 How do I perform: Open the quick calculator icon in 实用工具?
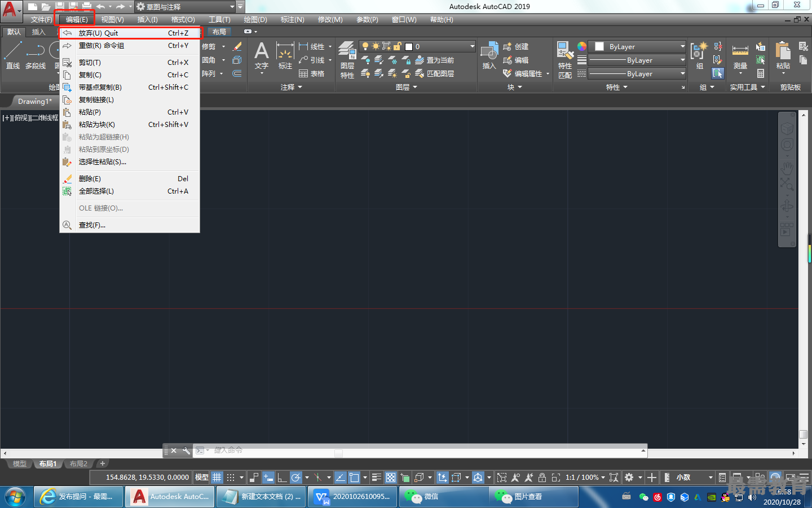[x=761, y=73]
